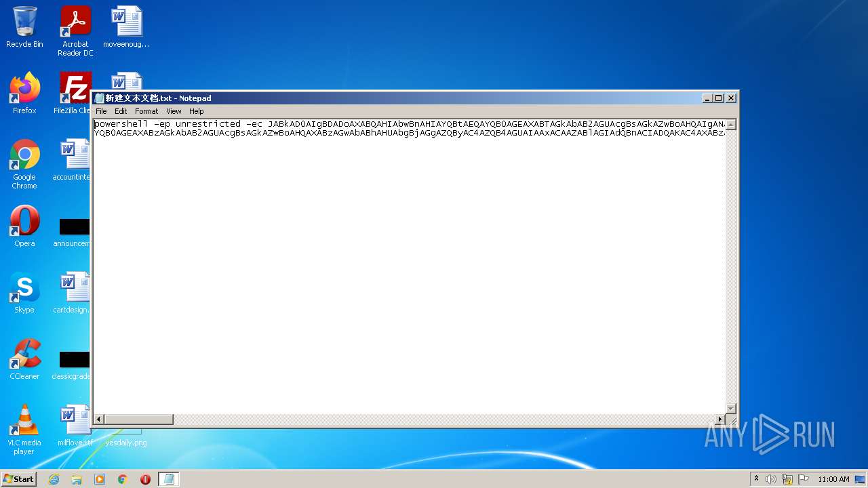This screenshot has height=488, width=868.
Task: Select the yesdaily.png file label
Action: (126, 443)
